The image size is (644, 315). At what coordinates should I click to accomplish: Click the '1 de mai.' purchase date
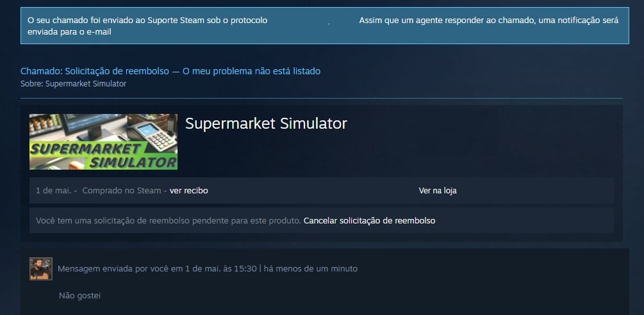54,191
